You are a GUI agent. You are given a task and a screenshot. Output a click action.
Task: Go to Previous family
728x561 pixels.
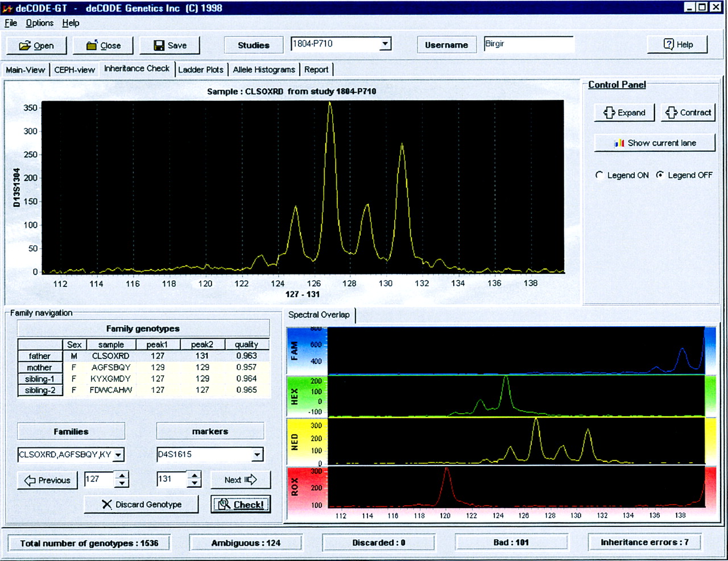(x=47, y=480)
